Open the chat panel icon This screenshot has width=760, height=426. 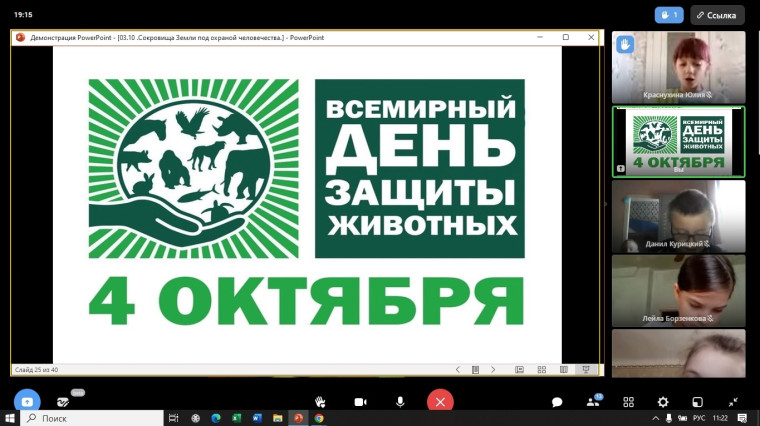557,402
